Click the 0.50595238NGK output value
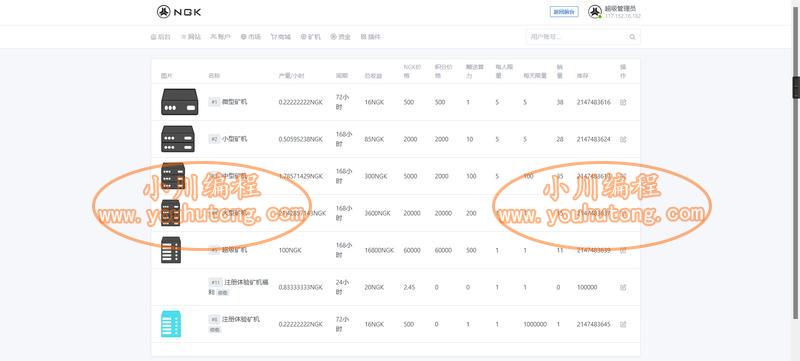The image size is (800, 361). 301,139
